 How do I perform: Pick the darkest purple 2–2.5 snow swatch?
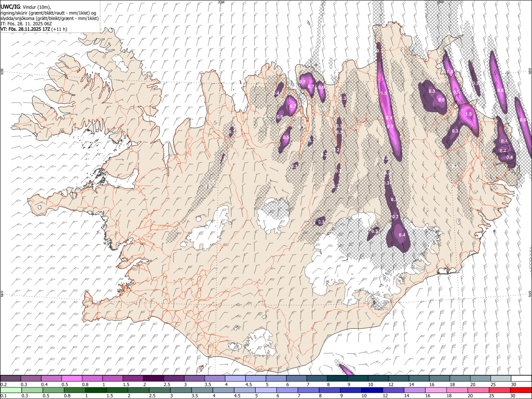(x=153, y=378)
